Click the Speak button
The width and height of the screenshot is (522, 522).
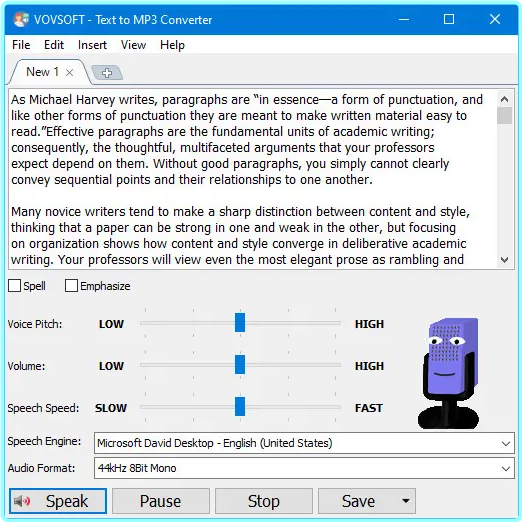(x=58, y=501)
